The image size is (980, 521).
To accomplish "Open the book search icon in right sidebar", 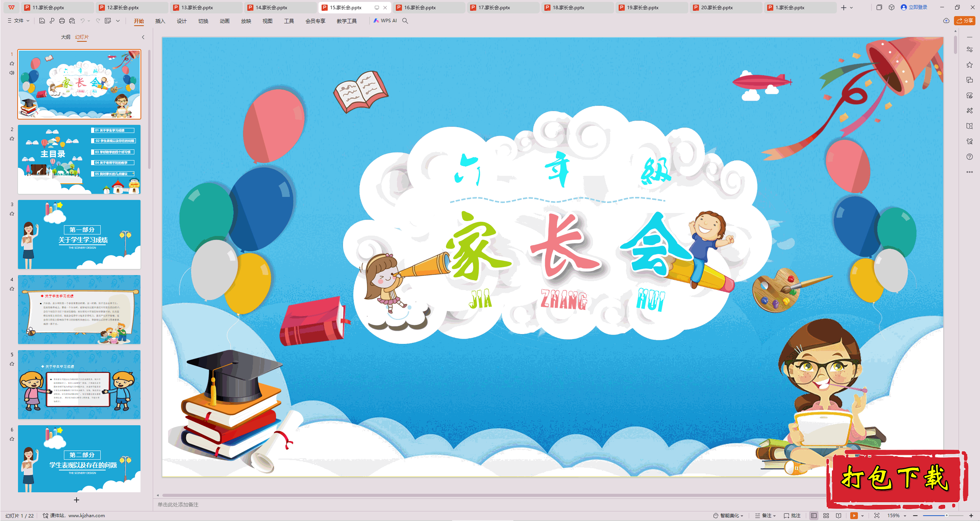I will (x=970, y=126).
